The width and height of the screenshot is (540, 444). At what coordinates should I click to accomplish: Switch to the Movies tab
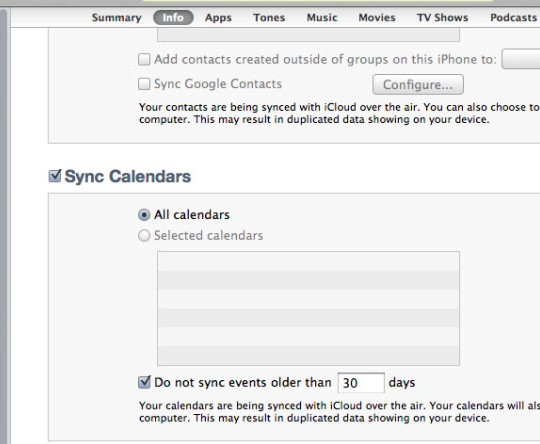[x=377, y=18]
